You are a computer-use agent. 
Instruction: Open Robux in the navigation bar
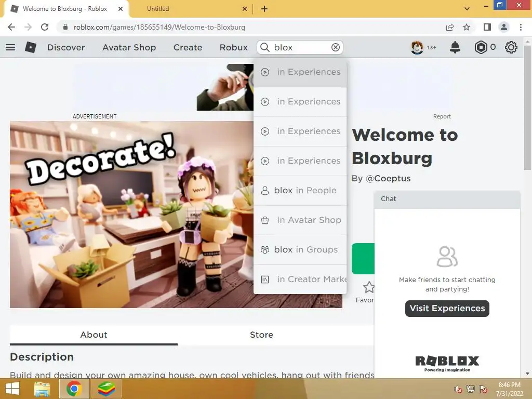coord(233,47)
